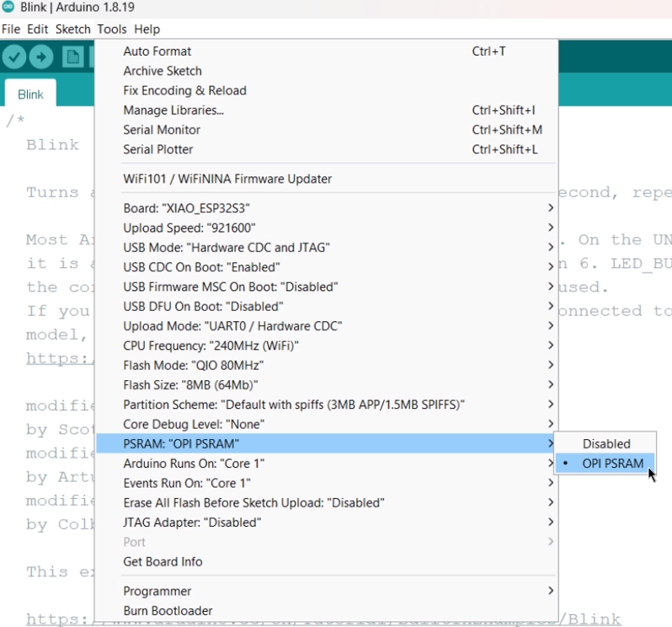
Task: Select Burn Bootloader
Action: coord(168,610)
